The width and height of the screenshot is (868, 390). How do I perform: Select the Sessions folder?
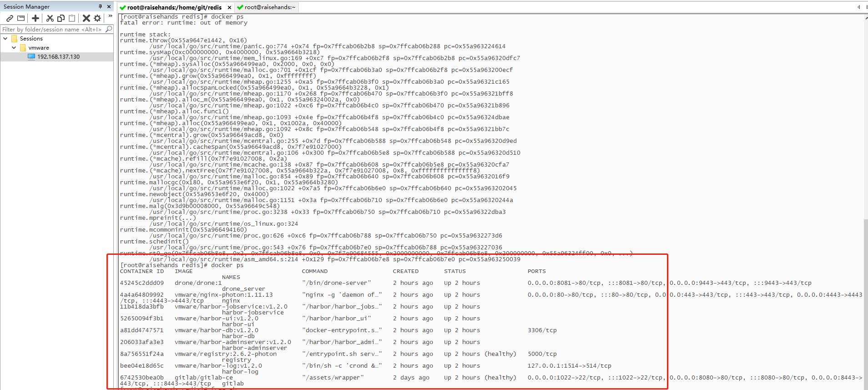[31, 39]
